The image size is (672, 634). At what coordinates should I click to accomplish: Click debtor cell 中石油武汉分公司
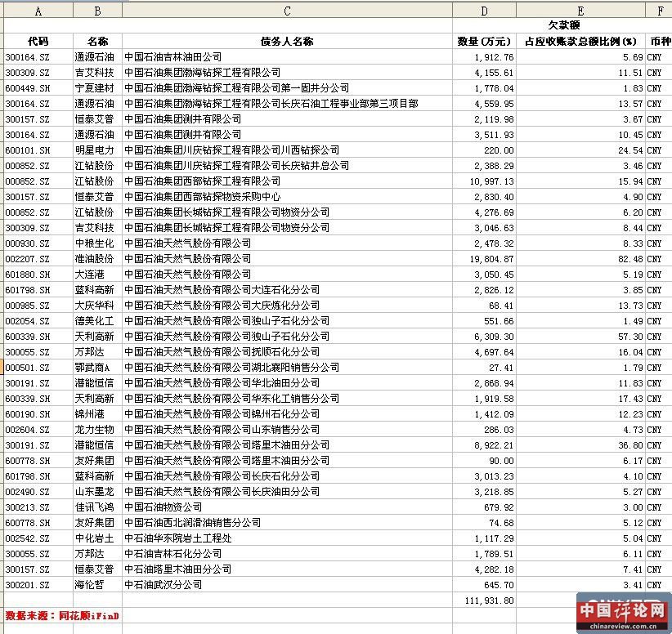click(x=287, y=585)
